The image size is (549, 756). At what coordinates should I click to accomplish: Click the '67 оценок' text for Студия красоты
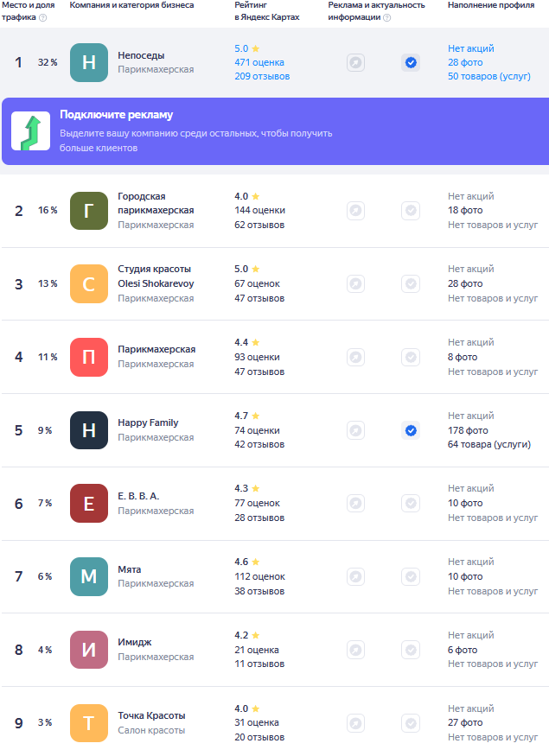tap(257, 284)
